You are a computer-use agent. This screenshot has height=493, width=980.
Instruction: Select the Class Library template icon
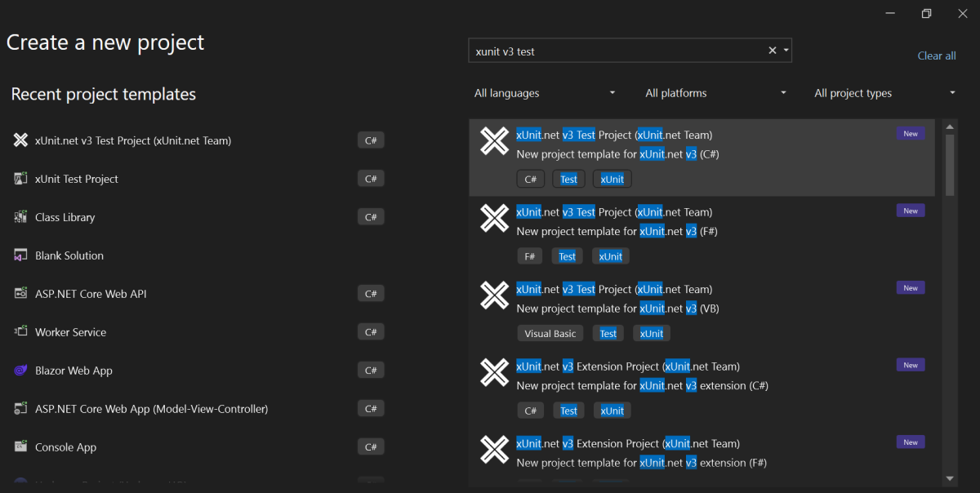pyautogui.click(x=21, y=217)
